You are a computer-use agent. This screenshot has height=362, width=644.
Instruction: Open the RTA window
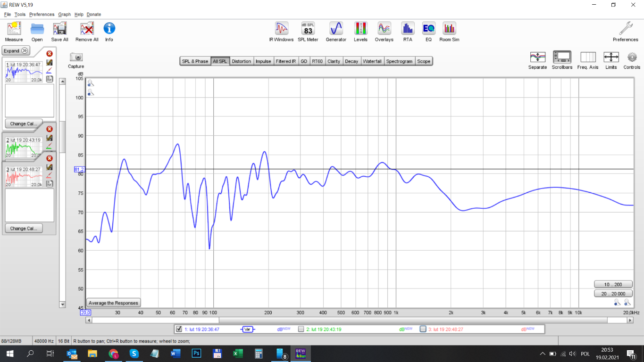(x=408, y=28)
